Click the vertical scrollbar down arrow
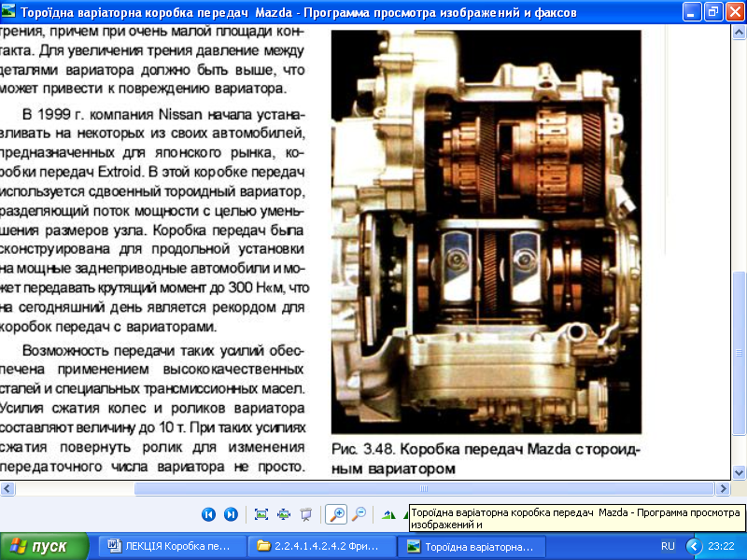Viewport: 747px width, 560px height. 739,473
